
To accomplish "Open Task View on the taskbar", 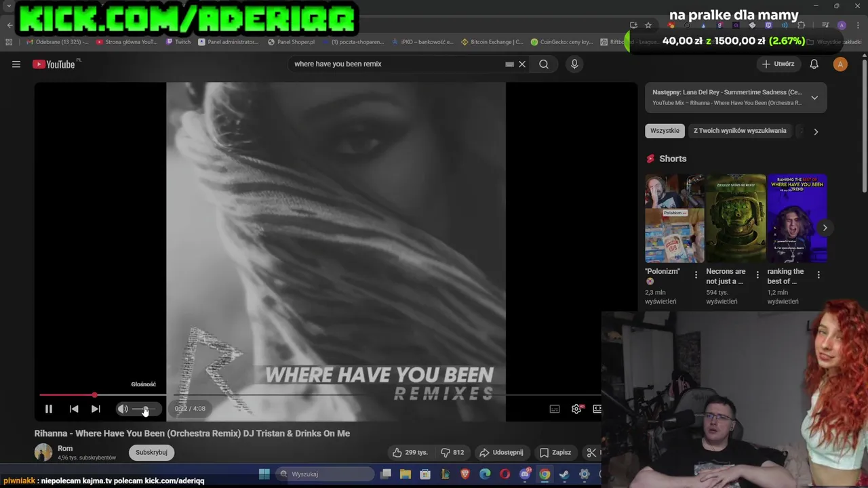I will click(x=386, y=474).
